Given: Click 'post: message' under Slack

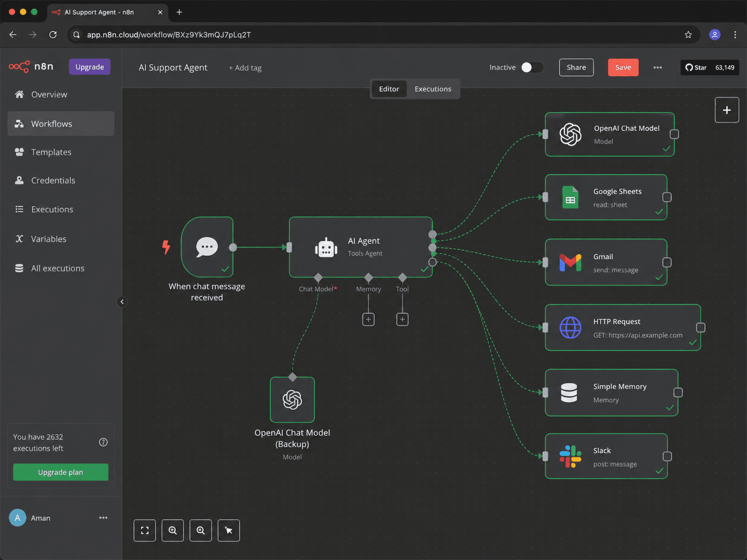Looking at the screenshot, I should (615, 464).
